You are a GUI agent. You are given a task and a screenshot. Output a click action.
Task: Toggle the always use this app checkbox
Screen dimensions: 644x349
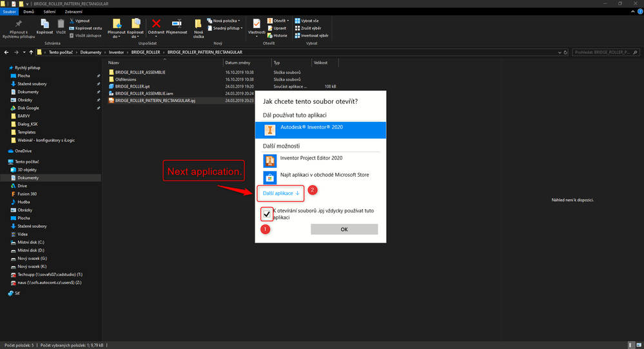click(x=266, y=214)
